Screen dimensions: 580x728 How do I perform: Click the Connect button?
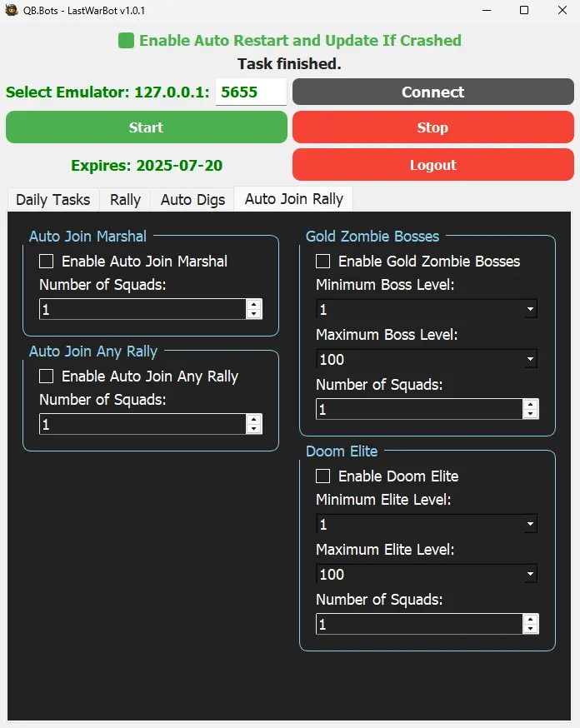433,92
